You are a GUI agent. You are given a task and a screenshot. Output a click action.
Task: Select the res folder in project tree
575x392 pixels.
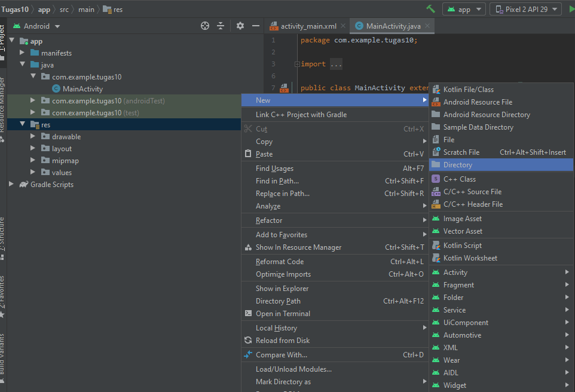coord(124,124)
